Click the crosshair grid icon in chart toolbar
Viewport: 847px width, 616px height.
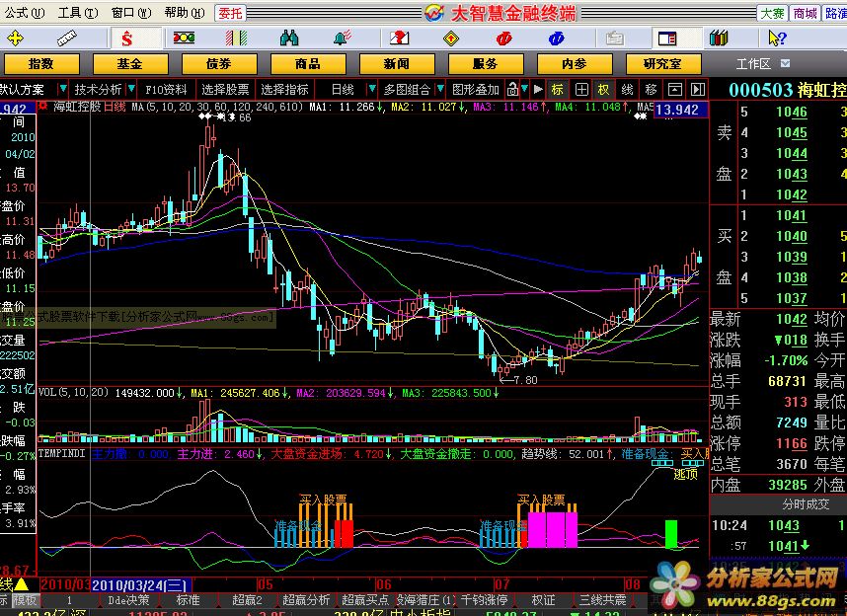(x=581, y=89)
